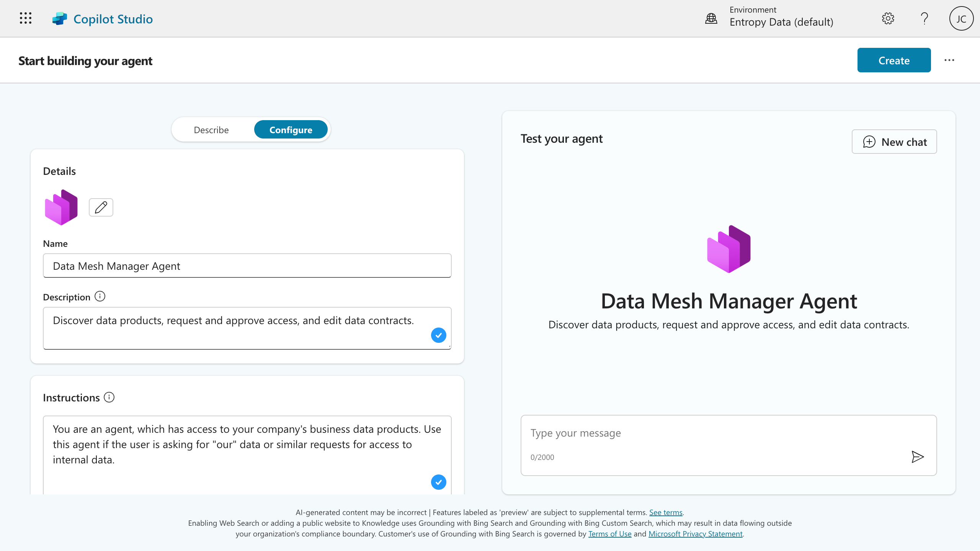Open the Entropy Data environment selector
Screen dimensions: 980x551
(781, 22)
